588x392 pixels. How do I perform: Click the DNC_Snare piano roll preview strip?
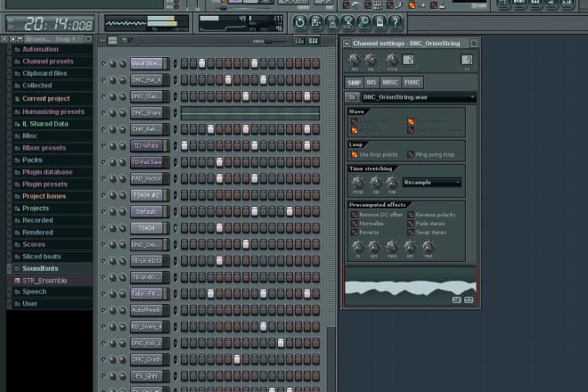(x=250, y=113)
